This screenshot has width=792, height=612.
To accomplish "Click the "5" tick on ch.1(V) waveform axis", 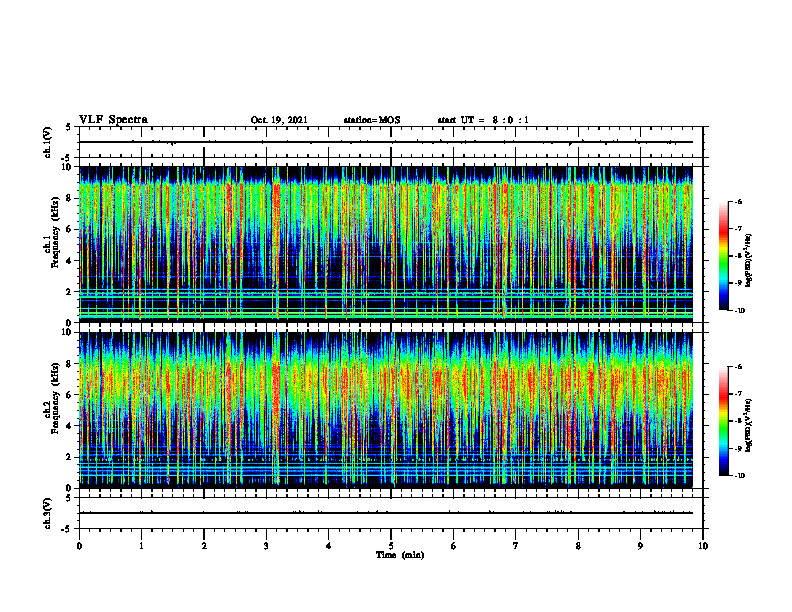I will 69,127.
